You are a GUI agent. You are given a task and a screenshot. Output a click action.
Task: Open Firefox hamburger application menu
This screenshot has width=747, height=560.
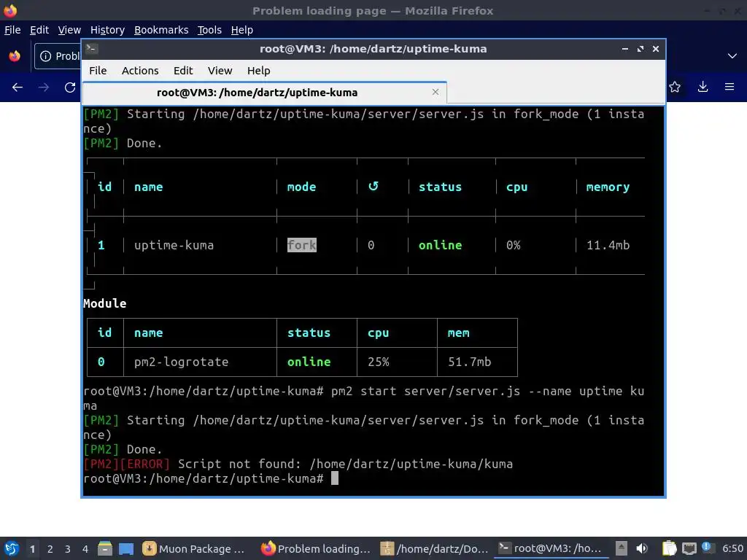pos(729,87)
